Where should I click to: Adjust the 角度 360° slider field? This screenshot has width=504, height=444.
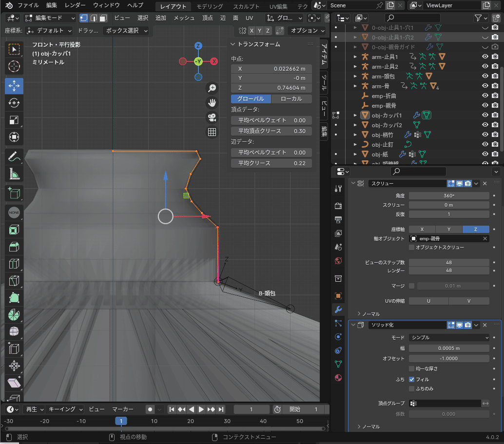[449, 195]
